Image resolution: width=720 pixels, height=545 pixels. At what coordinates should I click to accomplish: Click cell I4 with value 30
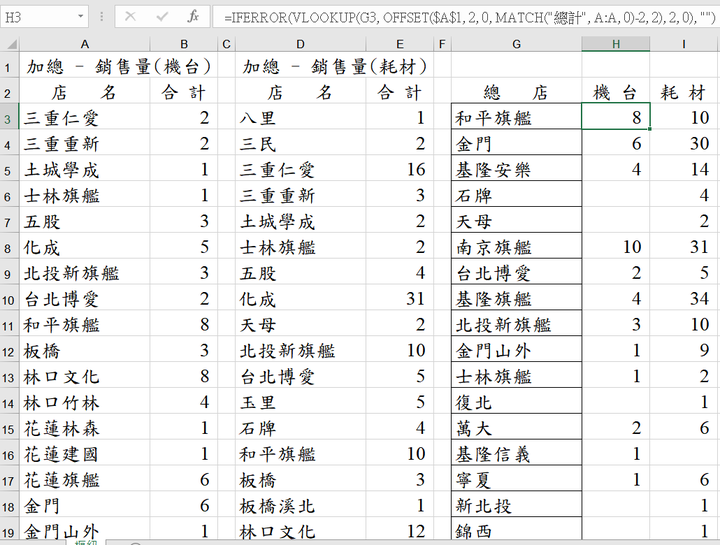coord(684,144)
